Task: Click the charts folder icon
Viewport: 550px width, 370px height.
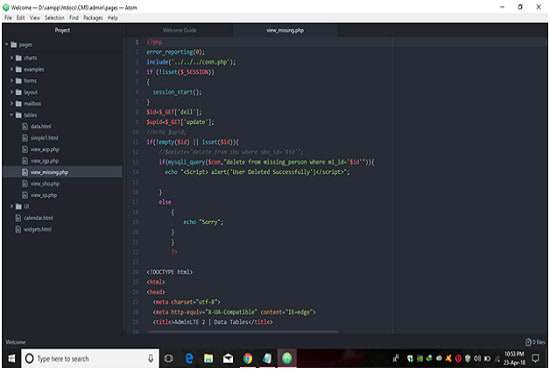Action: [x=19, y=58]
